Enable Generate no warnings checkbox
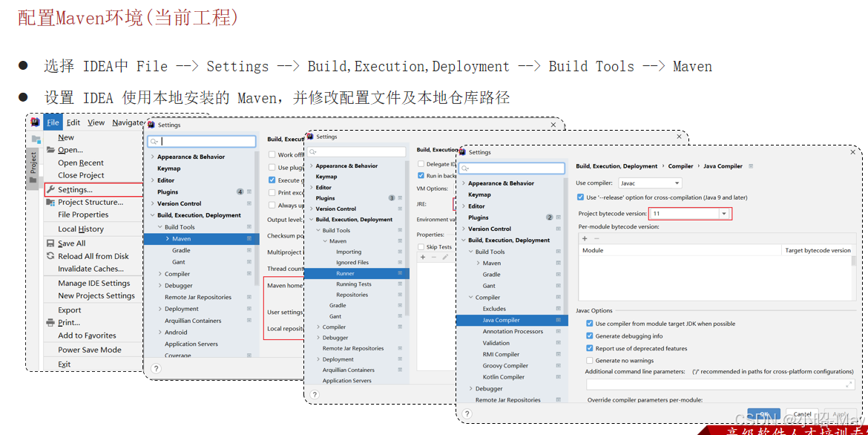Screen dimensions: 868x435 (x=590, y=361)
